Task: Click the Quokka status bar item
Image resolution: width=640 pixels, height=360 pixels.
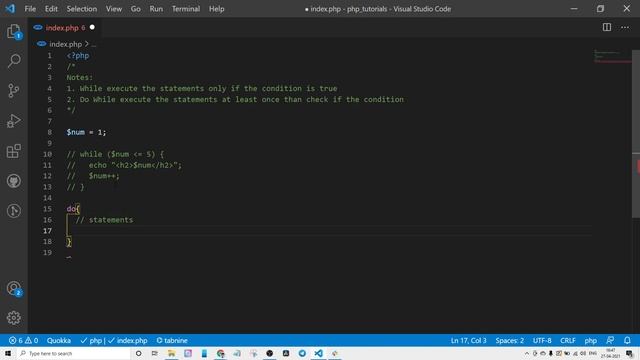Action: 59,340
